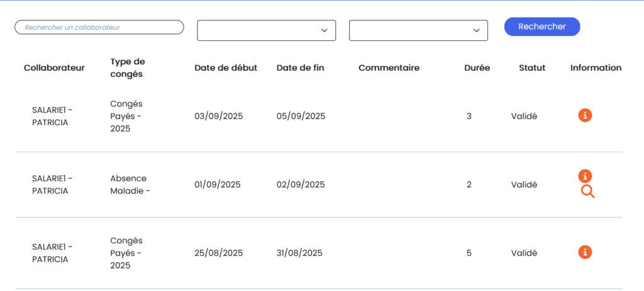Click the Commentaire column header
Viewport: 644px width, 291px height.
(x=389, y=68)
